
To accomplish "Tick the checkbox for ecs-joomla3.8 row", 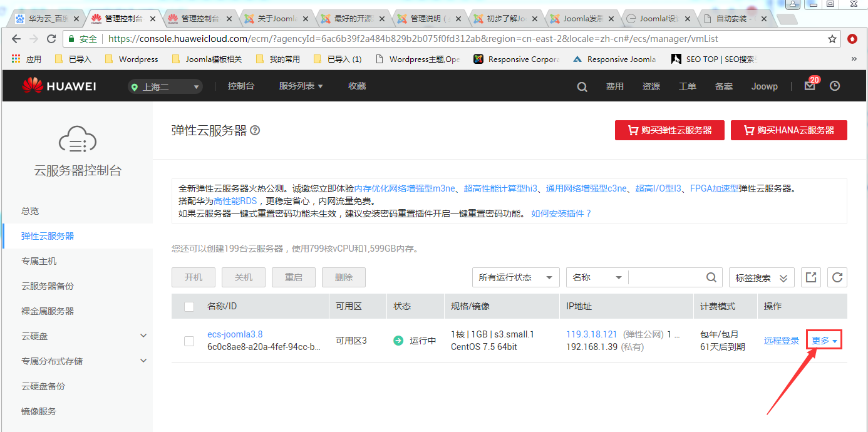I will (189, 341).
